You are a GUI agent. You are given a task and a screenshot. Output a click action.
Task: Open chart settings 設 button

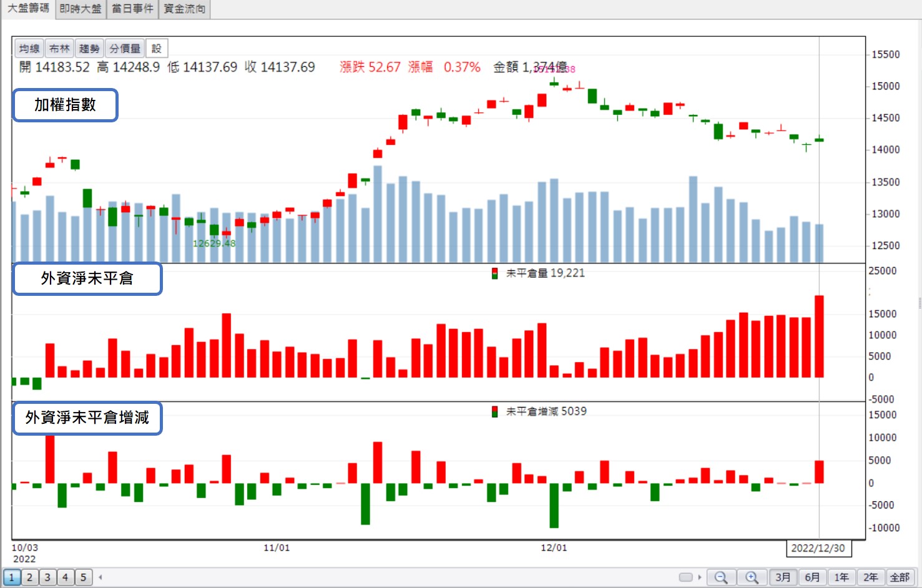click(x=157, y=49)
